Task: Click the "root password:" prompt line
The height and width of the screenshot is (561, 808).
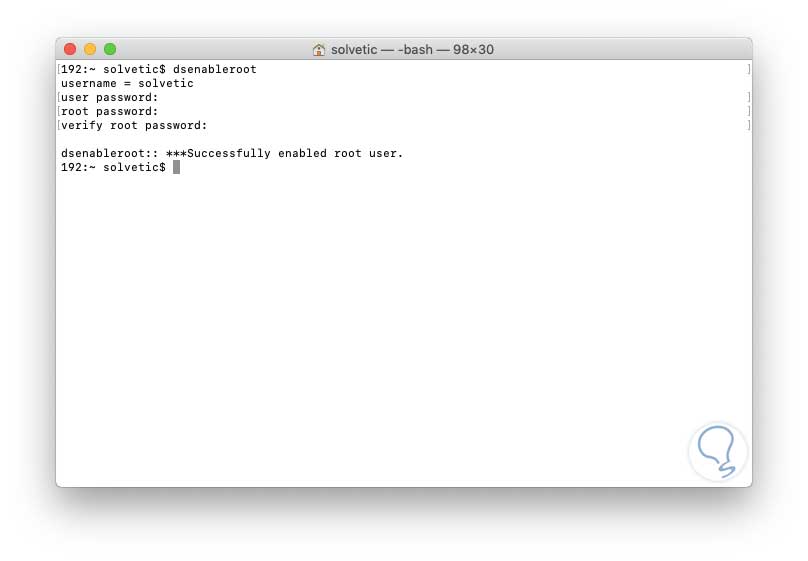Action: [109, 112]
